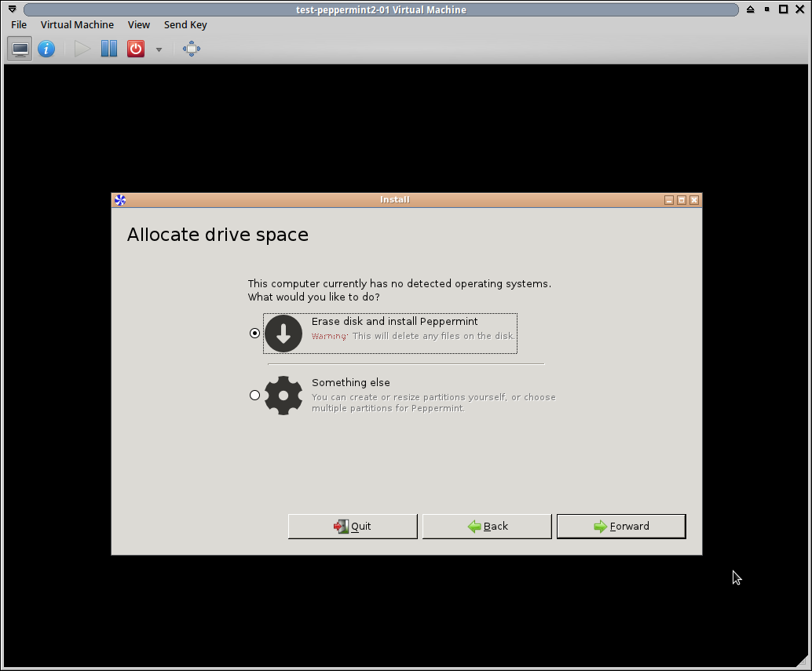Switch to fullscreen view icon

(192, 49)
